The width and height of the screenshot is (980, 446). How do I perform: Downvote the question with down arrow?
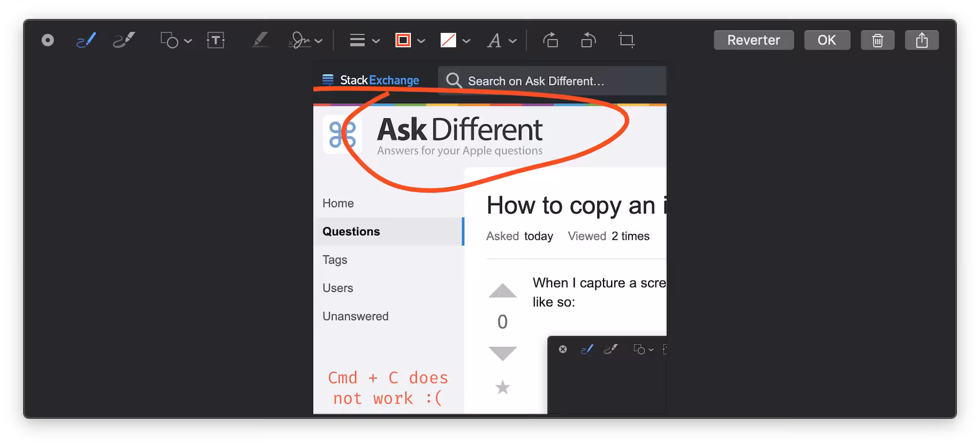502,354
